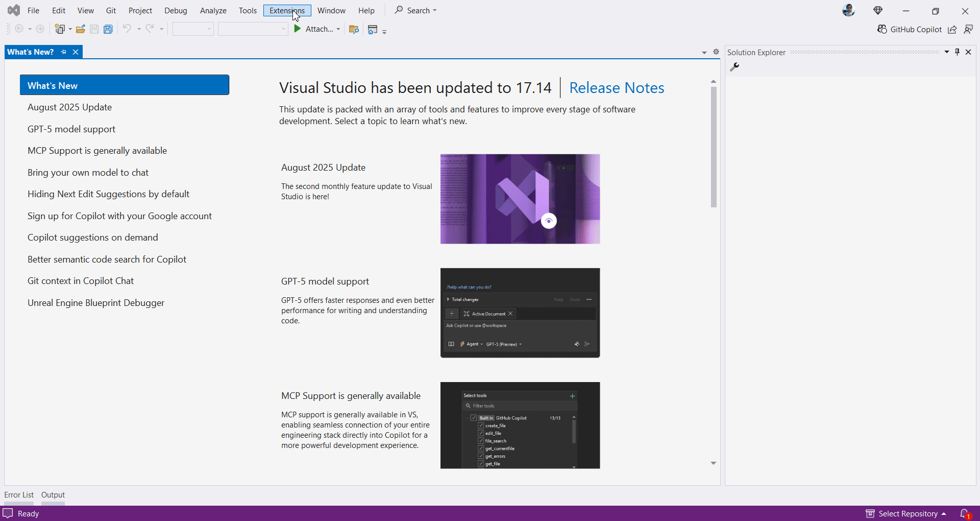Viewport: 980px width, 521px height.
Task: Expand the solution configurations dropdown
Action: tap(208, 29)
